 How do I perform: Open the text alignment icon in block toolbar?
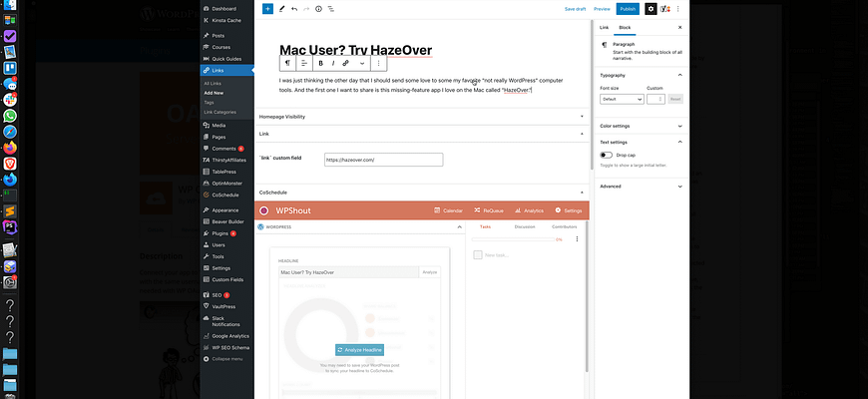pos(304,63)
